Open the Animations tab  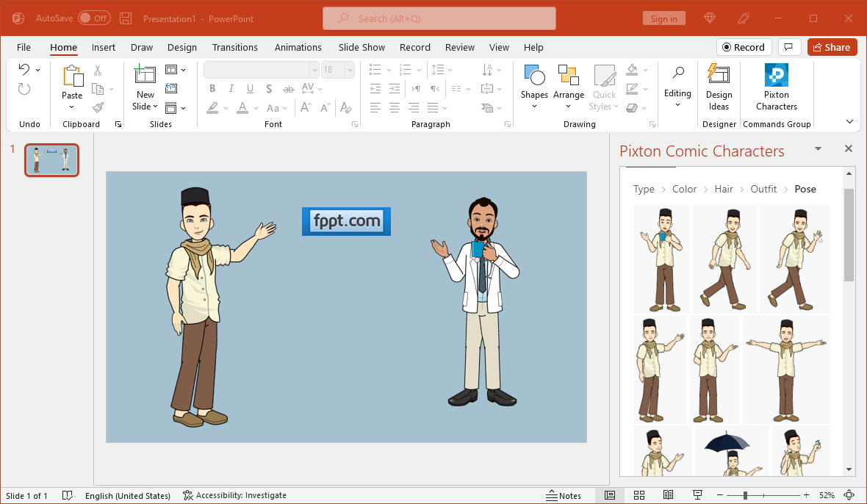[298, 47]
